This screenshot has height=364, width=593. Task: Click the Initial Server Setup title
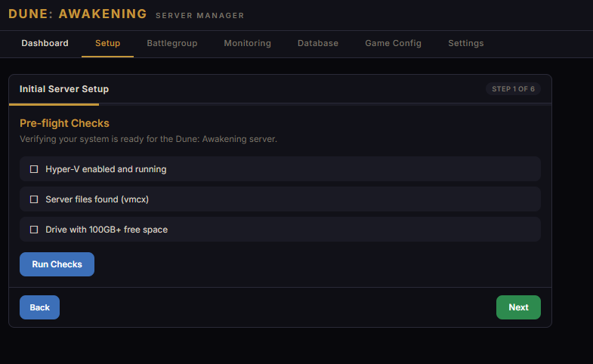64,89
